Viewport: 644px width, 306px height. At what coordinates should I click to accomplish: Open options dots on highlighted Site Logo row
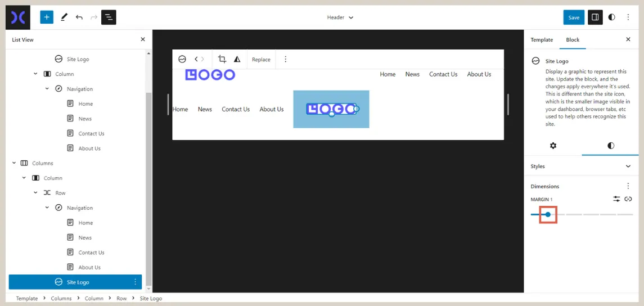(x=135, y=282)
